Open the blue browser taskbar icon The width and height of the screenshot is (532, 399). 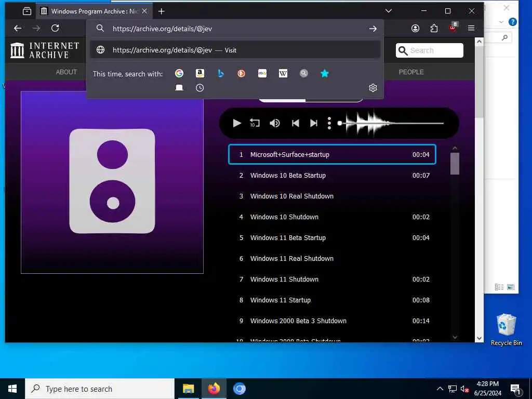point(239,389)
